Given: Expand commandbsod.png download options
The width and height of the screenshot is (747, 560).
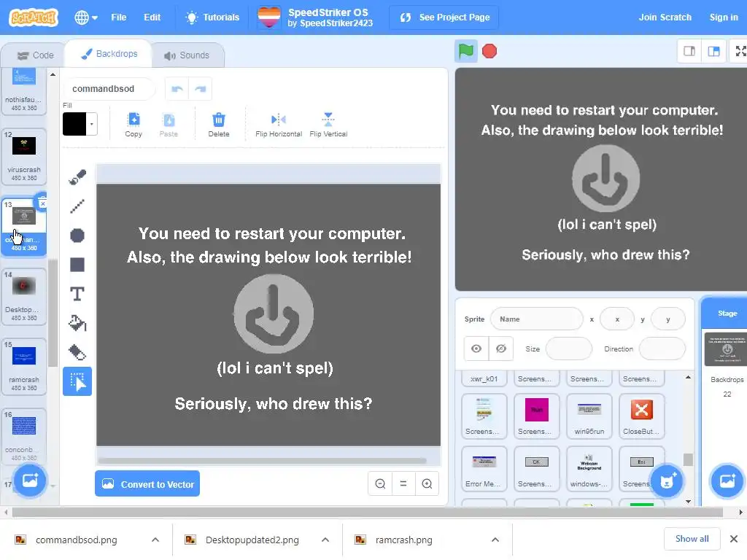Looking at the screenshot, I should point(155,540).
